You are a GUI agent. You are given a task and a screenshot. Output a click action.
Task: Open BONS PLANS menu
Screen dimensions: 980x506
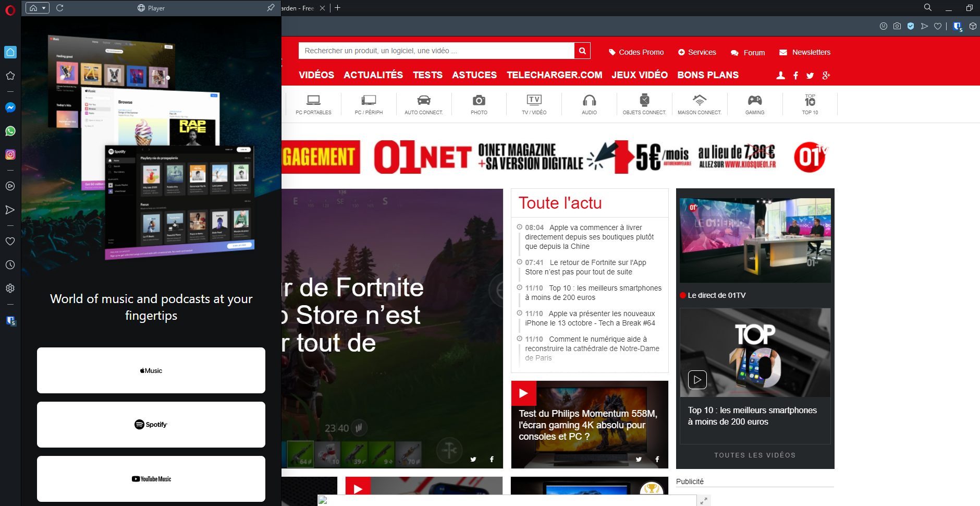[708, 75]
